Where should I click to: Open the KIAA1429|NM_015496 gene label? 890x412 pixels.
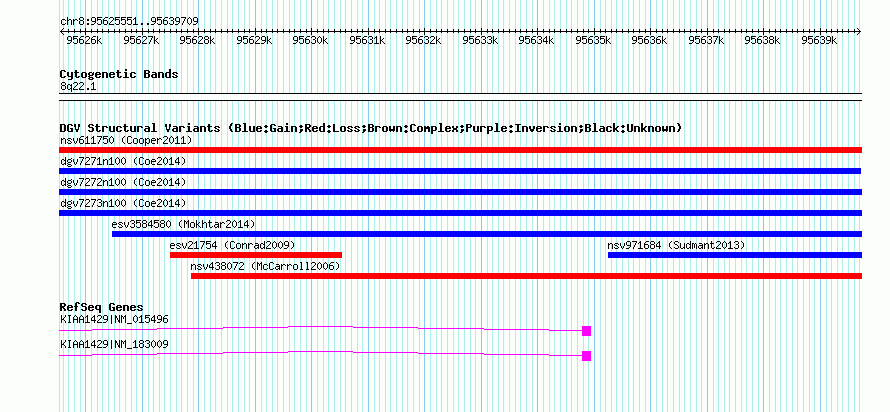click(114, 319)
